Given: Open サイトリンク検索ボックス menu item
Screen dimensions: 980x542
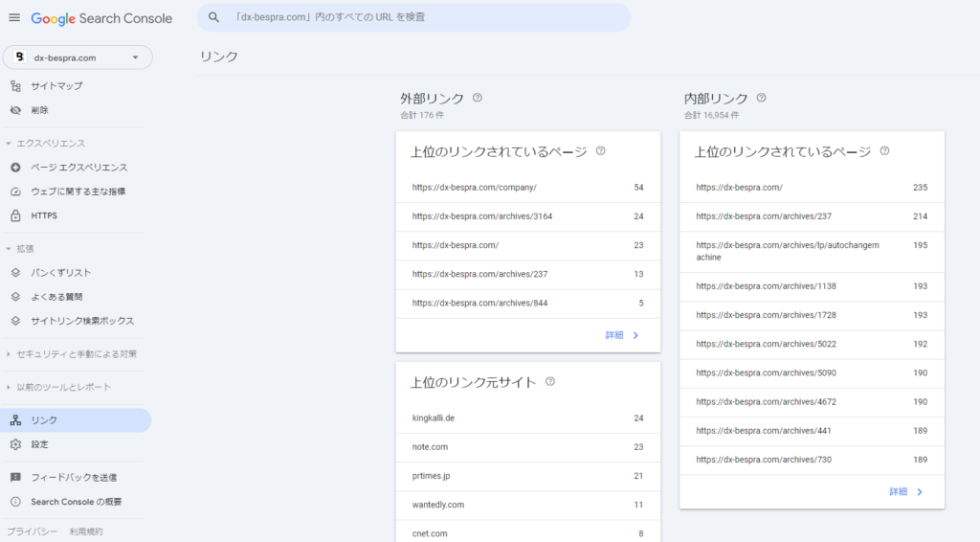Looking at the screenshot, I should (x=76, y=321).
